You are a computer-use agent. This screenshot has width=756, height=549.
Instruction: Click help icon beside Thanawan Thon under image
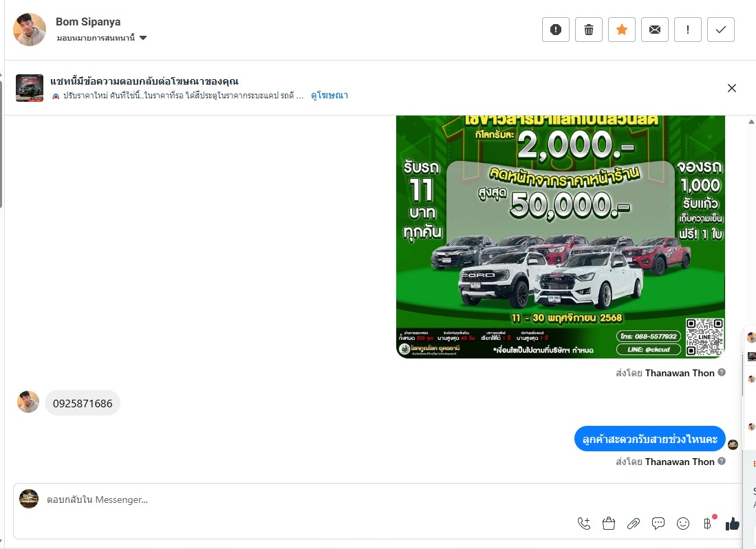(x=722, y=372)
